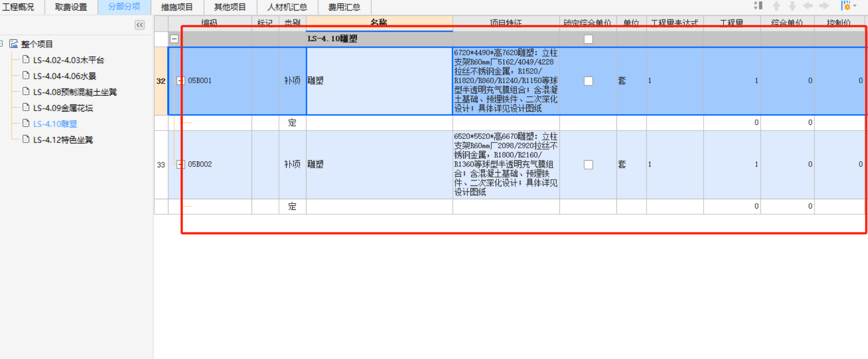Select LS-4.09金属花坛 tree node
The image size is (868, 359).
[63, 108]
